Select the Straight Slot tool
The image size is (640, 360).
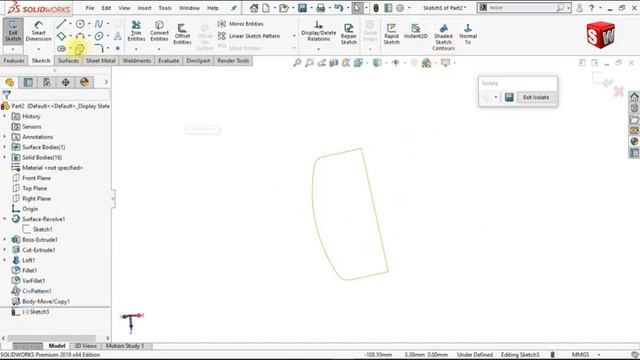pyautogui.click(x=61, y=49)
